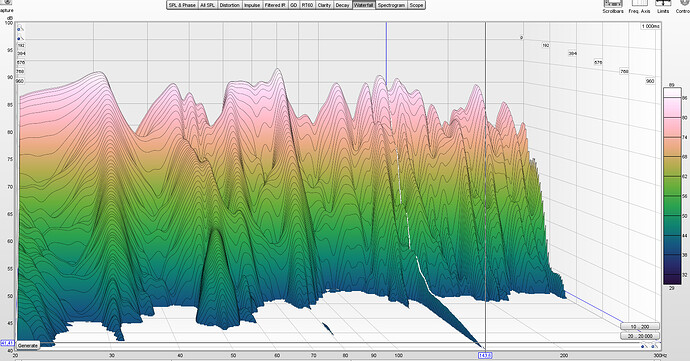This screenshot has width=690, height=361.
Task: Click the 576 label on right time axis
Action: pyautogui.click(x=598, y=62)
